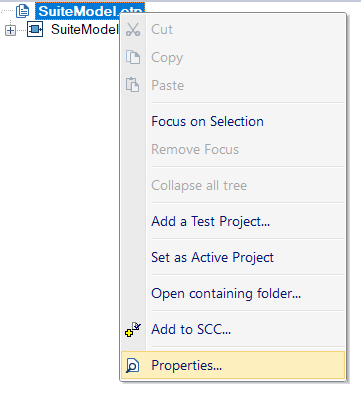
Task: Choose Add to SCC... entry
Action: pyautogui.click(x=191, y=329)
